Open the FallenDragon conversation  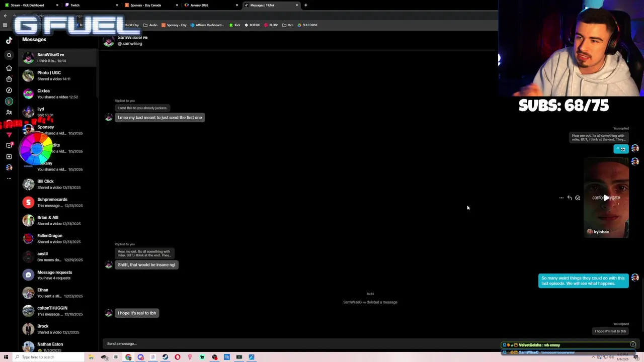point(58,239)
